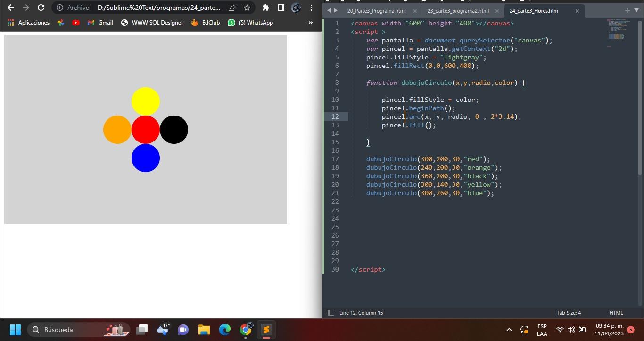Open the ESP LAA language selector
The width and height of the screenshot is (644, 341).
[x=542, y=330]
